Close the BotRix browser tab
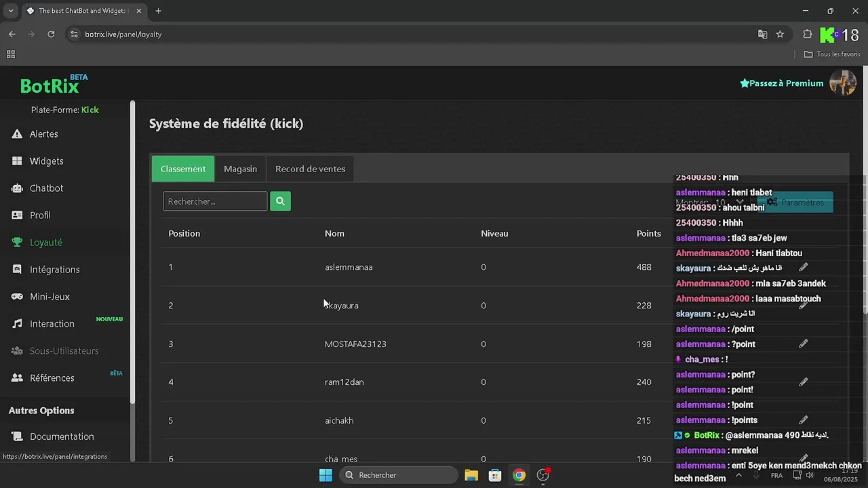The image size is (868, 488). [x=139, y=11]
